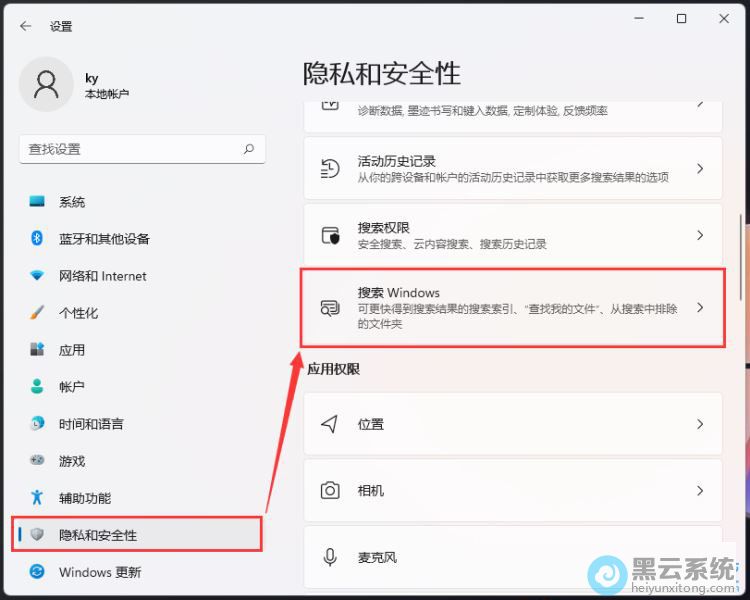The image size is (750, 600).
Task: Click the Windows Update icon
Action: pos(37,572)
